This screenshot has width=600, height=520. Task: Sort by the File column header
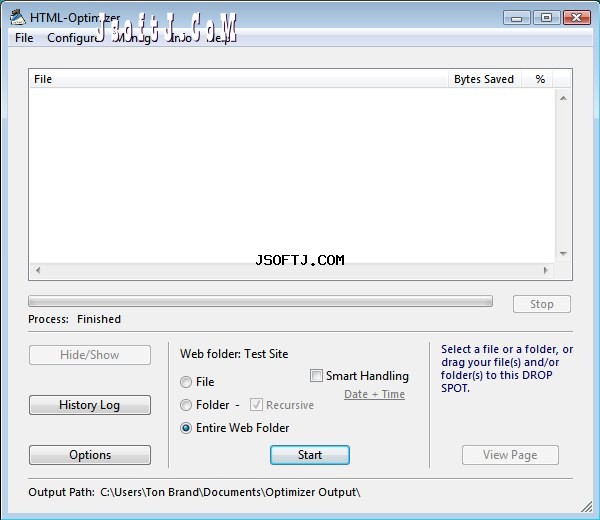[x=238, y=79]
